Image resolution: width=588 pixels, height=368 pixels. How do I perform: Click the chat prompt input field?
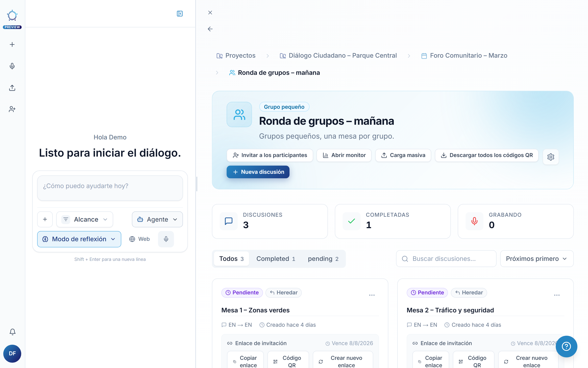point(110,188)
